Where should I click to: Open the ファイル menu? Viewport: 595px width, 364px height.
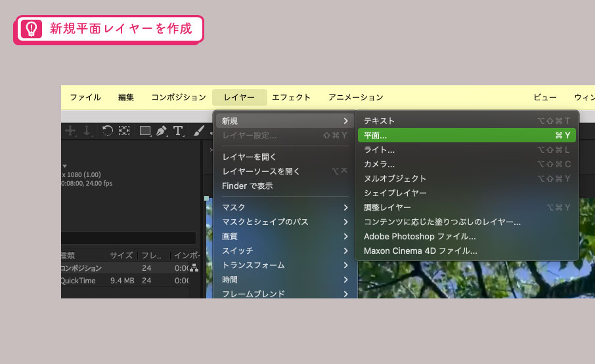(85, 97)
